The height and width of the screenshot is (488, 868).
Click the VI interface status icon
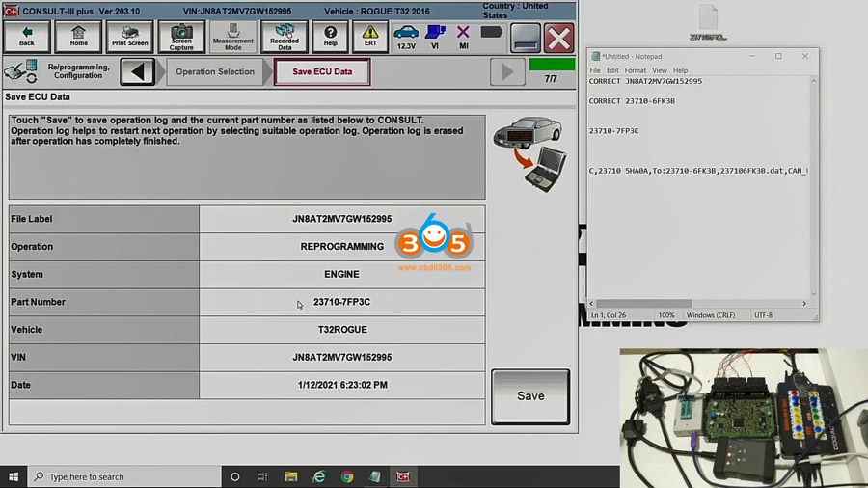[x=435, y=37]
